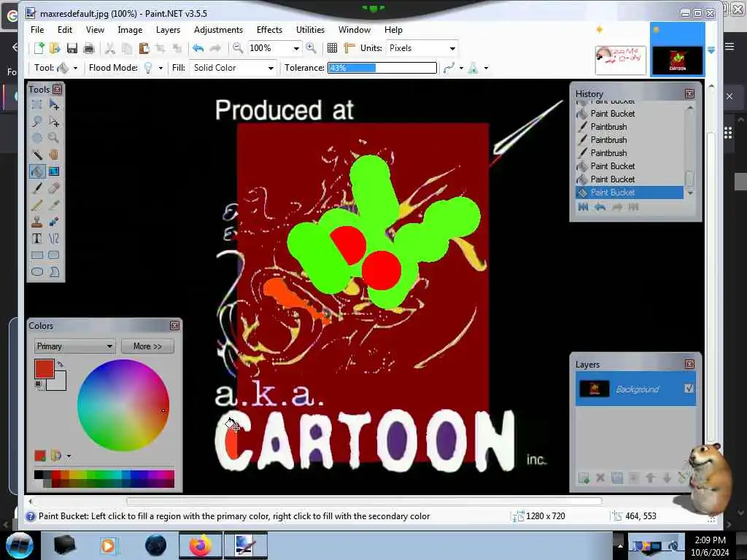Open the Tool chooser dropdown
This screenshot has width=747, height=560.
[75, 68]
